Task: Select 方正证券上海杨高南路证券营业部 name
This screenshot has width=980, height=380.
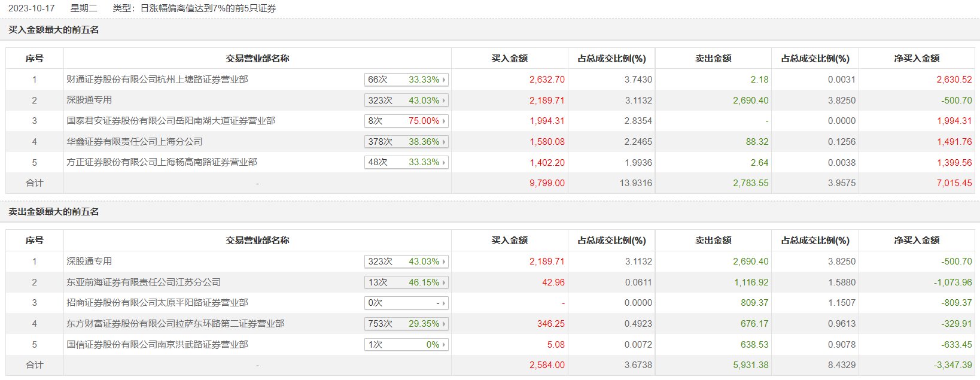Action: point(162,162)
